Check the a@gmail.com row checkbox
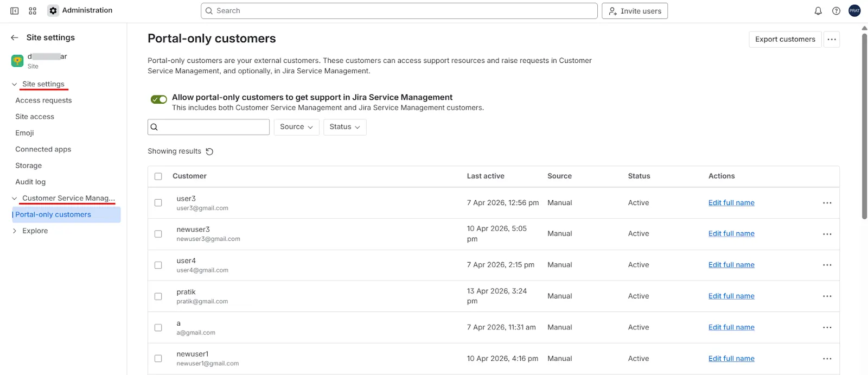Screen dimensions: 868x375 (158, 328)
